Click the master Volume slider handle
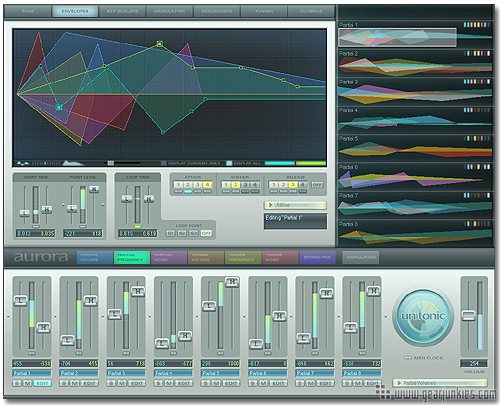 coord(468,315)
